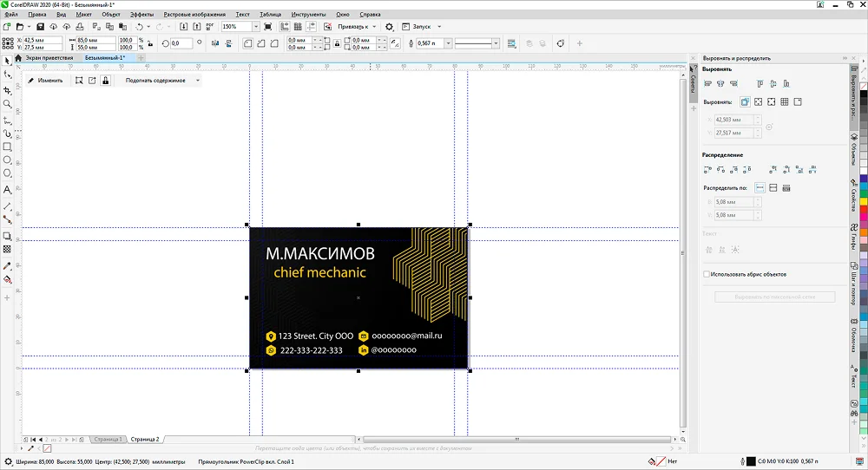Select the Crop tool in toolbox
Image resolution: width=868 pixels, height=470 pixels.
8,90
